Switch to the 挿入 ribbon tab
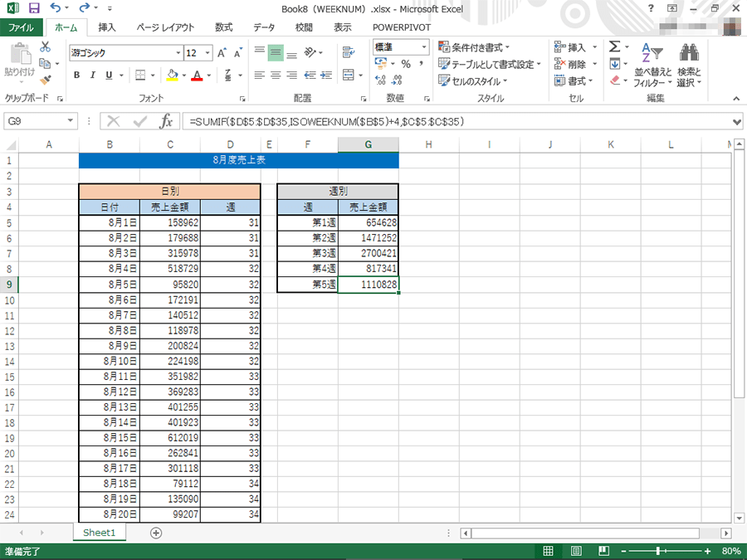The width and height of the screenshot is (747, 560). 107,27
